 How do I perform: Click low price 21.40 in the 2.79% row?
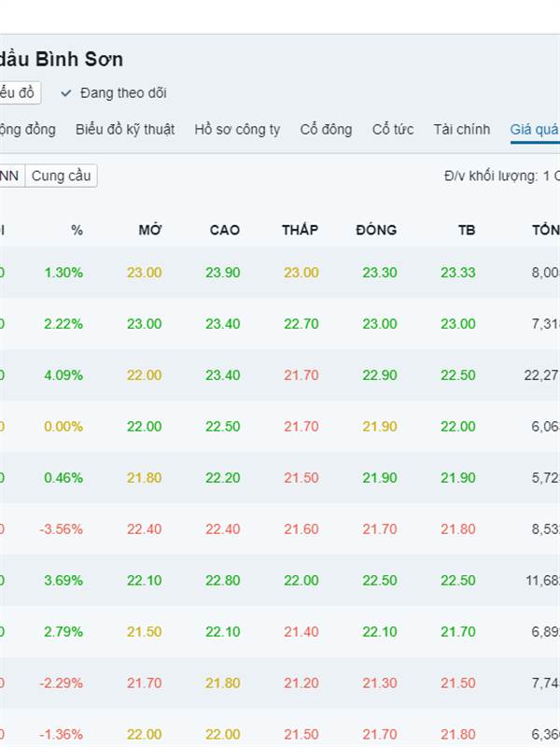pyautogui.click(x=301, y=632)
